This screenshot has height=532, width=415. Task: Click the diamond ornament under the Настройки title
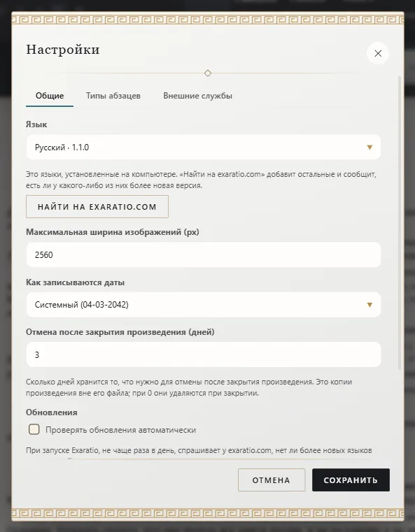pos(208,73)
